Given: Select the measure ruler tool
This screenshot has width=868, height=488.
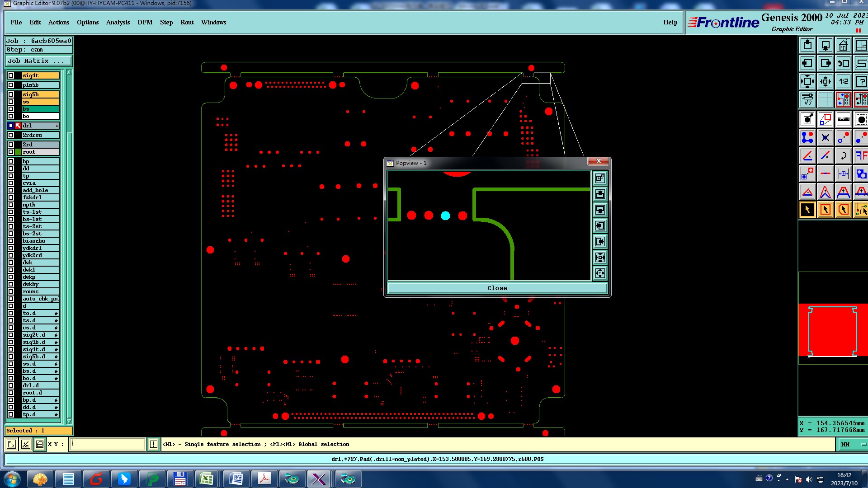Looking at the screenshot, I should pos(843,120).
